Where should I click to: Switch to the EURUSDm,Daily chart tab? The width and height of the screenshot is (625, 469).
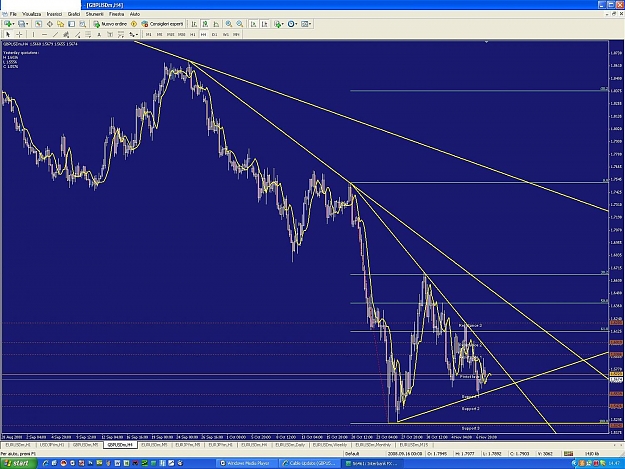(x=289, y=445)
